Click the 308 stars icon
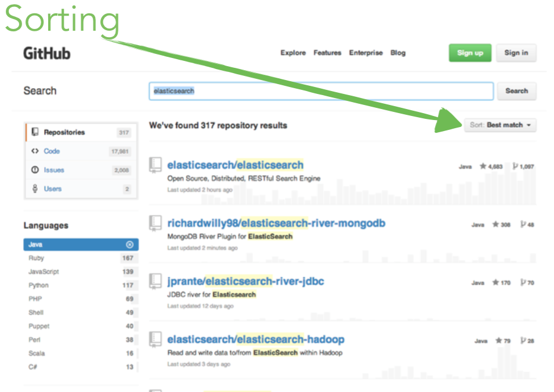Viewport: 554px width, 392px height. [495, 224]
